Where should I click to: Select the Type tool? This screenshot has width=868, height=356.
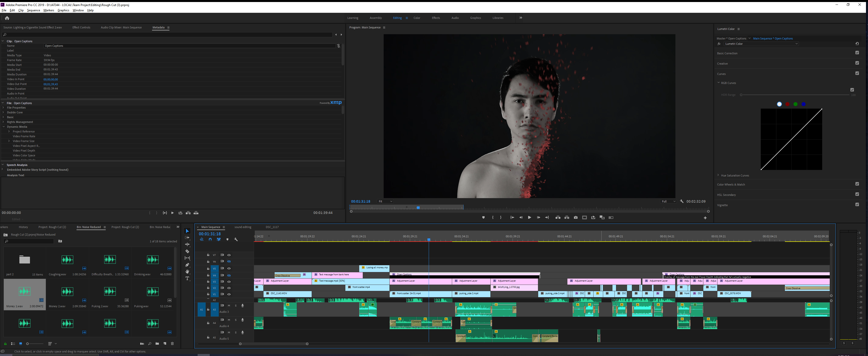pos(187,279)
